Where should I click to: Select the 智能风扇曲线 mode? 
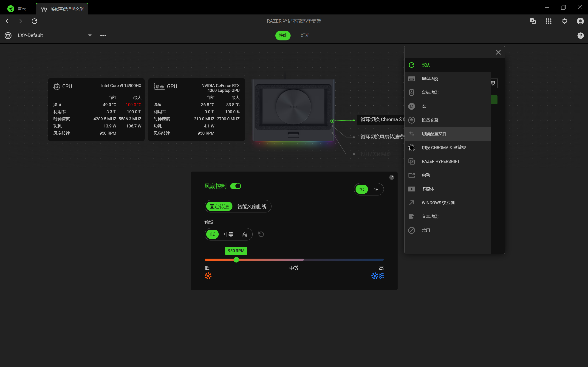[x=252, y=206]
